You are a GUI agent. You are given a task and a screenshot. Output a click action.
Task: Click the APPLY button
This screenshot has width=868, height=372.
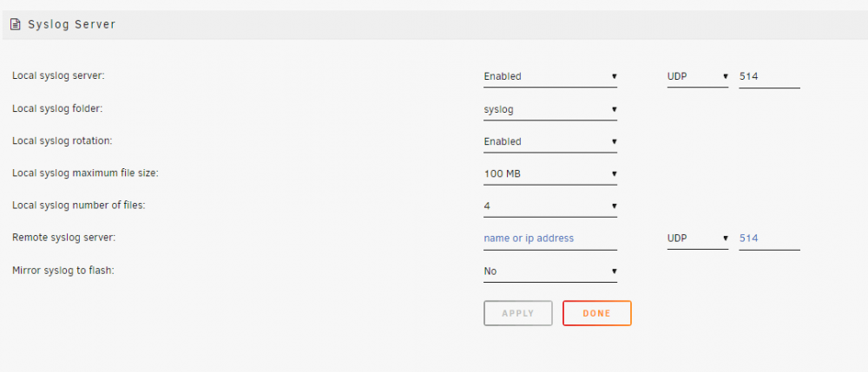[x=518, y=313]
